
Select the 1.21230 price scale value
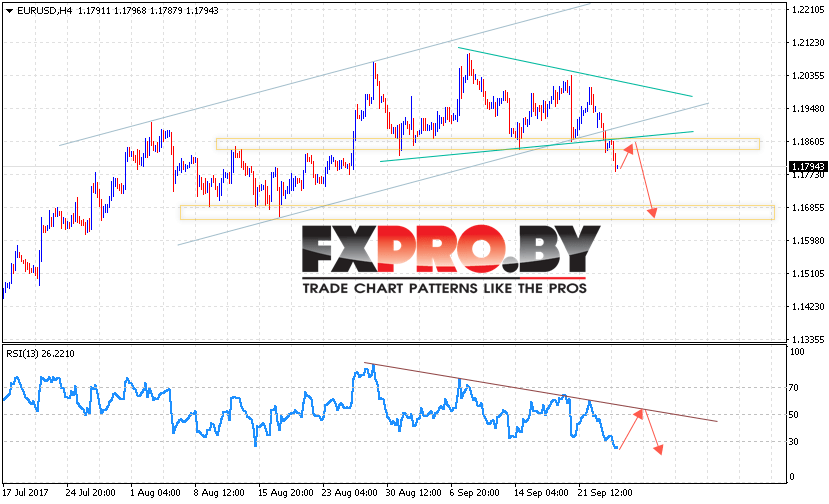click(808, 43)
